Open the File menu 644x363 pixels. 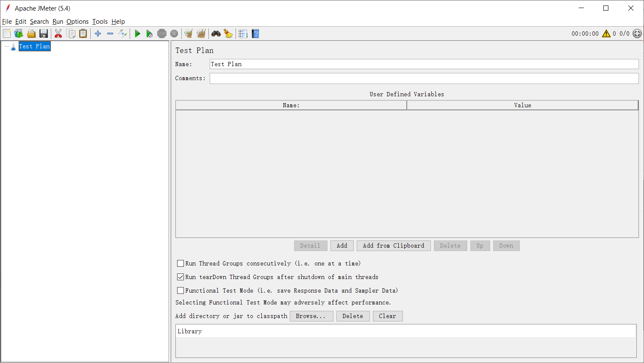(x=7, y=22)
